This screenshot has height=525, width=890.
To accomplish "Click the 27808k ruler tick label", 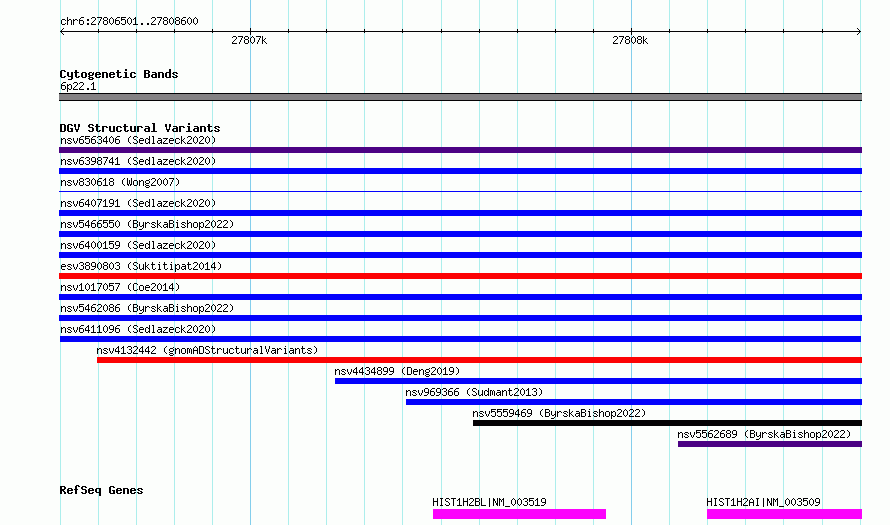I will click(x=630, y=40).
